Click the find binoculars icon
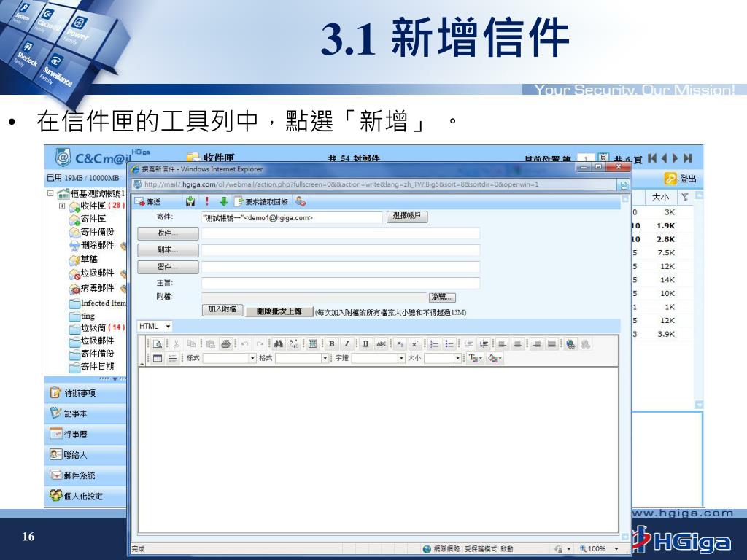The width and height of the screenshot is (747, 560). click(x=279, y=344)
